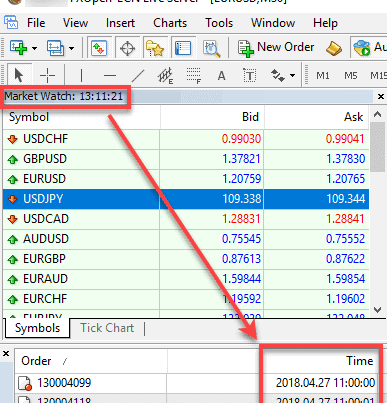The height and width of the screenshot is (403, 387).
Task: Toggle the Market Watch window icon
Action: coord(99,48)
